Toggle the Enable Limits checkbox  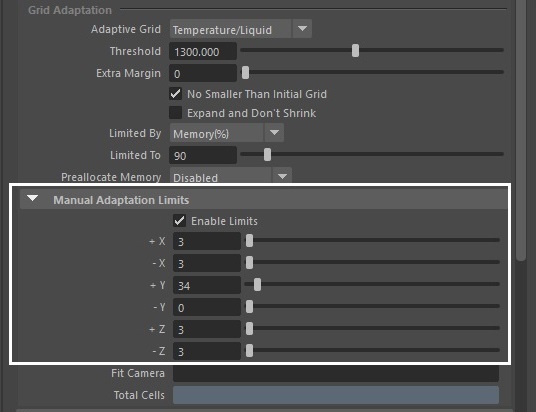pyautogui.click(x=179, y=221)
